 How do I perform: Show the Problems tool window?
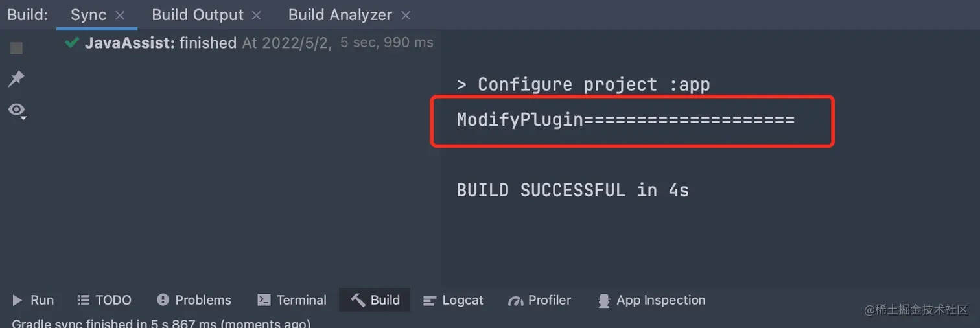tap(194, 300)
